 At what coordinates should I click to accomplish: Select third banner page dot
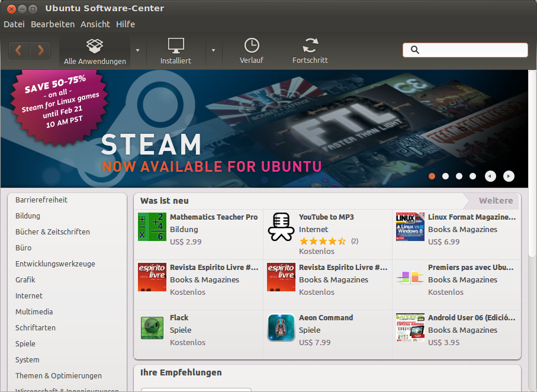(459, 176)
